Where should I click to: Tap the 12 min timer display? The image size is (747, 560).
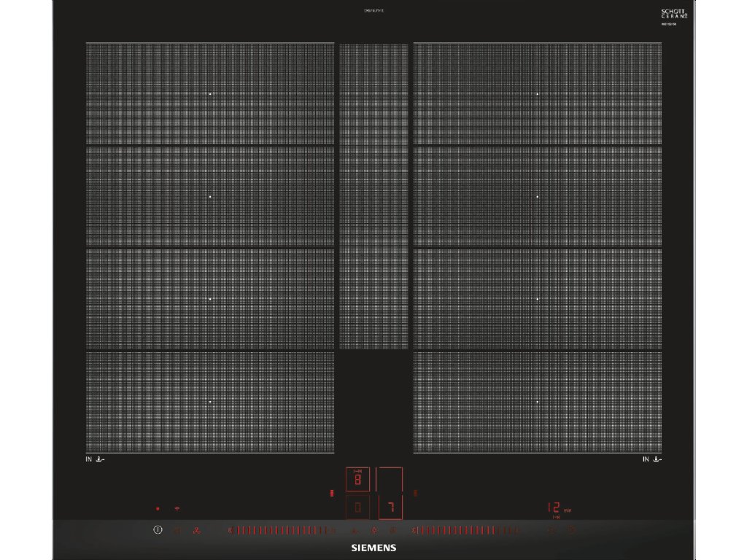click(x=557, y=507)
